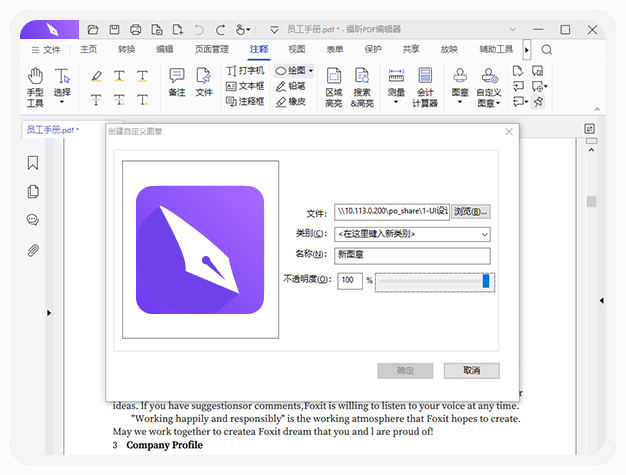Expand the left navigation panel arrow

[49, 313]
